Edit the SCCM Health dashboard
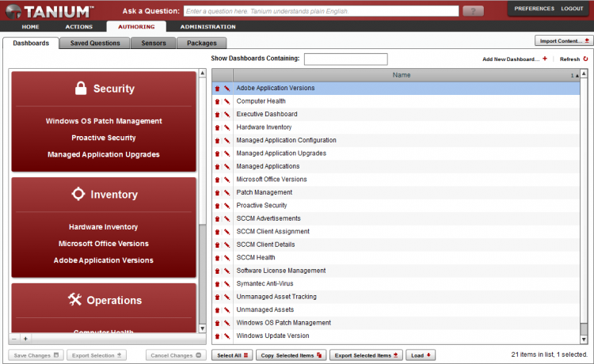The height and width of the screenshot is (364, 594). click(x=227, y=258)
